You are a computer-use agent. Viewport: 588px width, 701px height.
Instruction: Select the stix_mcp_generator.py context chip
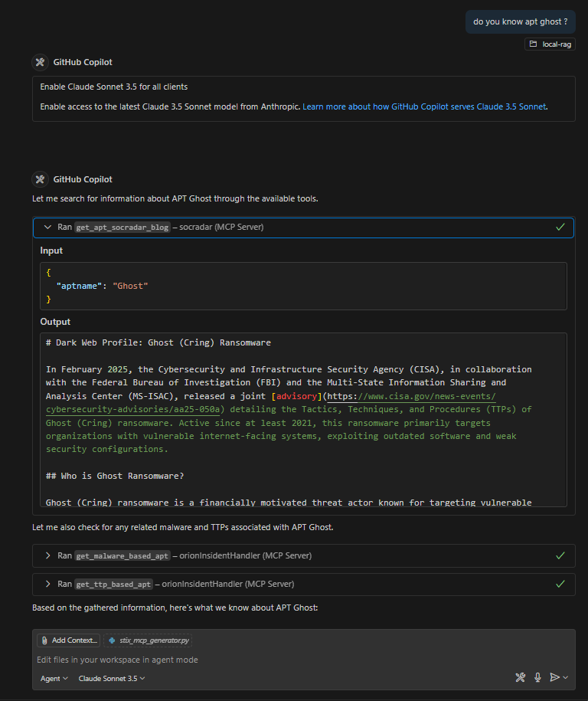[148, 640]
